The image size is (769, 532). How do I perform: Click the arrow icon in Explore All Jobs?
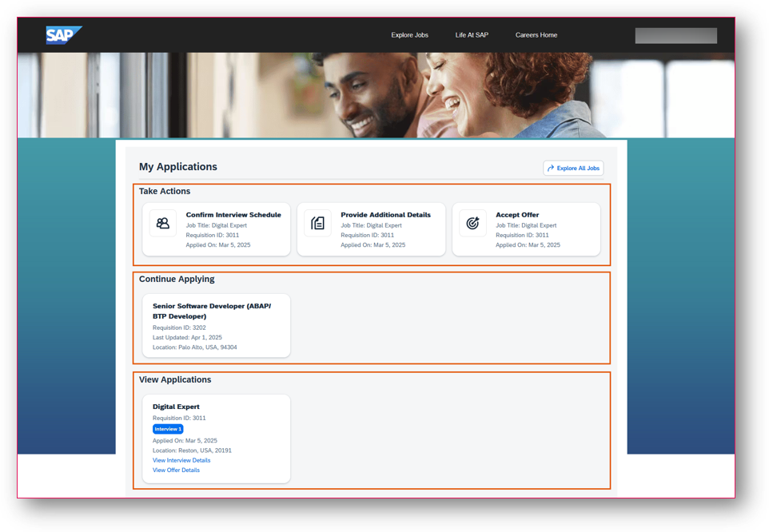551,168
